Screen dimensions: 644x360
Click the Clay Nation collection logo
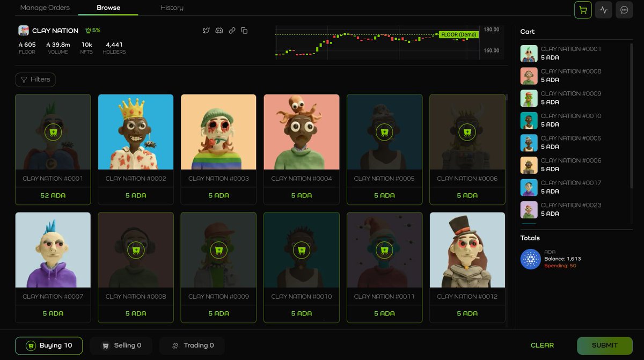click(x=24, y=31)
